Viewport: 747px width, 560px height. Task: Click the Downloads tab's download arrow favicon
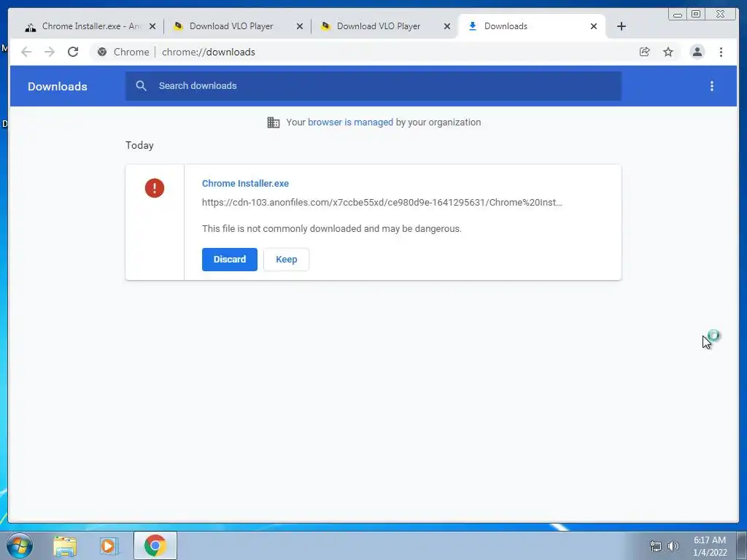(x=473, y=26)
